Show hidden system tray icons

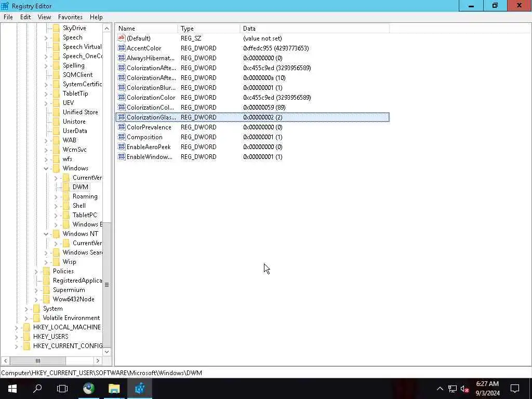440,389
